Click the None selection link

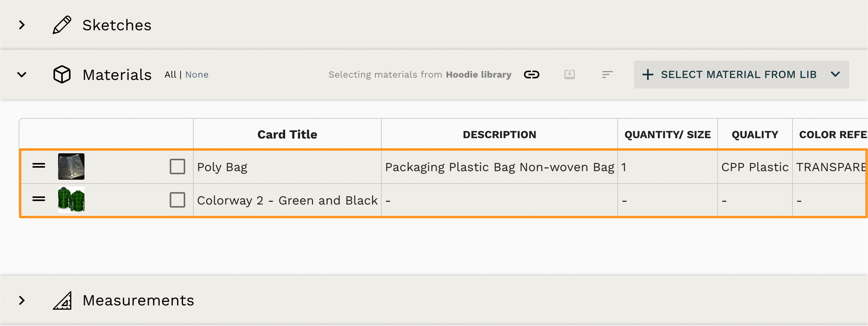[x=197, y=75]
